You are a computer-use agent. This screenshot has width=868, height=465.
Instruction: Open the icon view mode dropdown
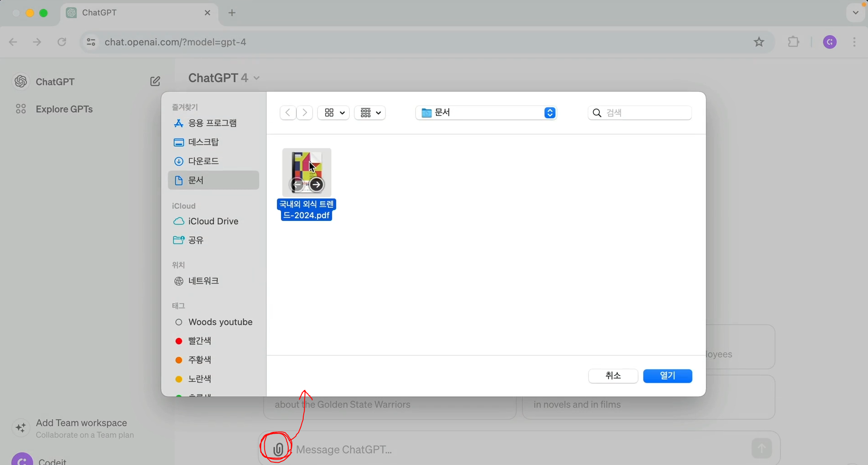click(334, 113)
